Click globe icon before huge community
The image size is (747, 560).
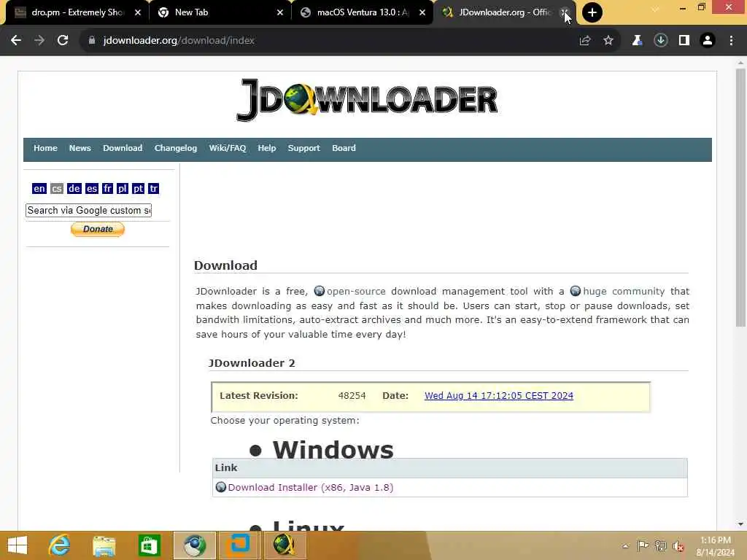(576, 290)
